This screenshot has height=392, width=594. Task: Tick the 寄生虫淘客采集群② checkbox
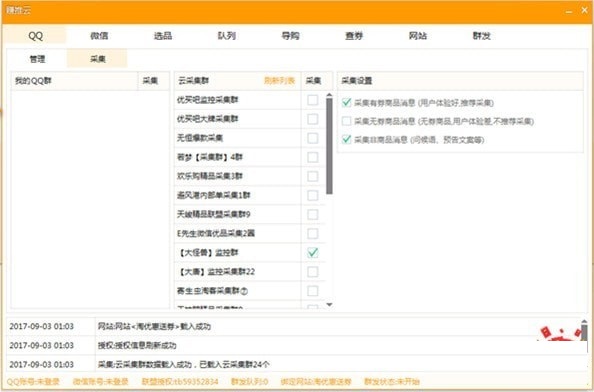pyautogui.click(x=313, y=291)
